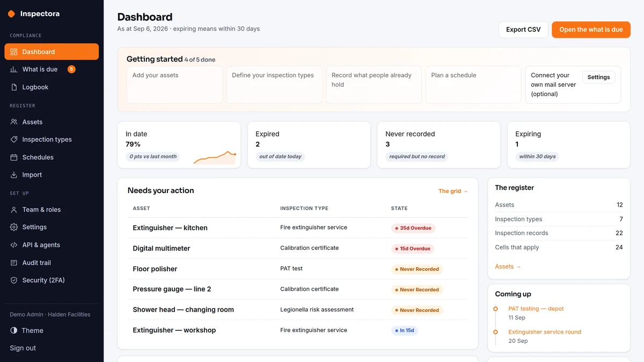The image size is (644, 362).
Task: Click the Expiring stat card
Action: (x=568, y=145)
